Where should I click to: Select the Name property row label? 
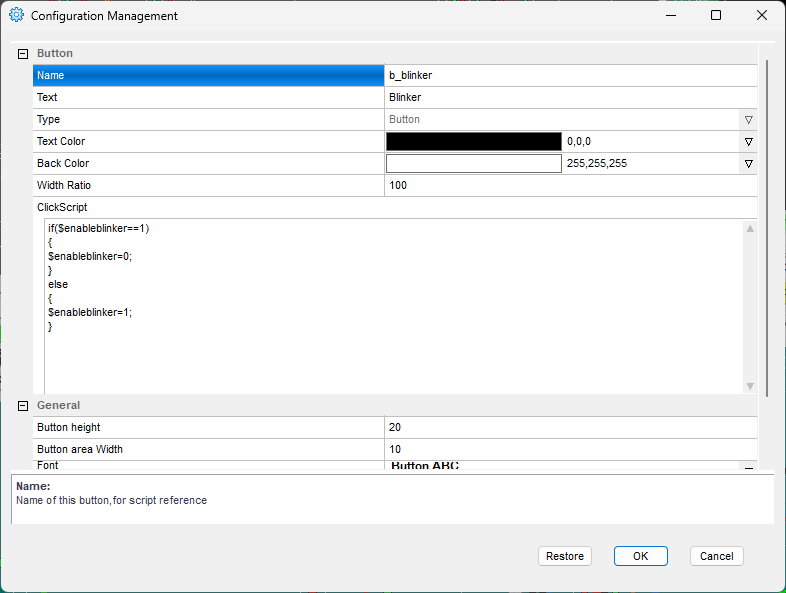[209, 75]
